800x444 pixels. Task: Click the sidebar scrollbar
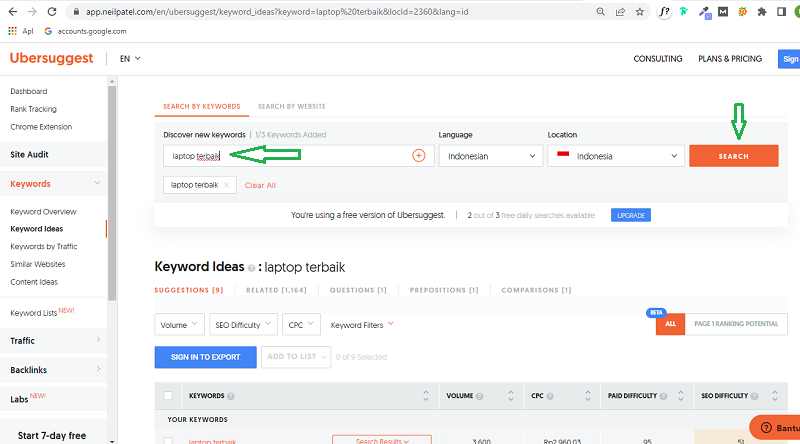pos(112,193)
